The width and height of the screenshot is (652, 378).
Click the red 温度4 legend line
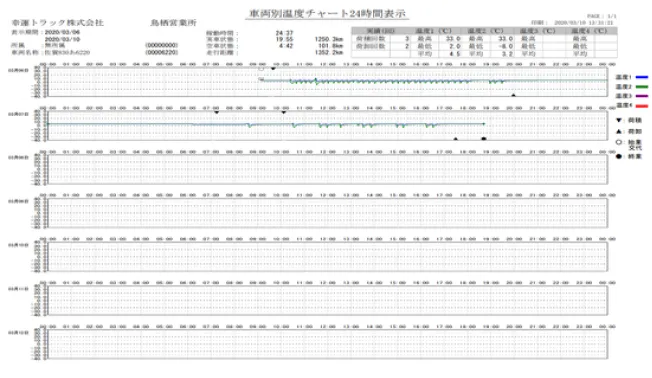click(642, 106)
